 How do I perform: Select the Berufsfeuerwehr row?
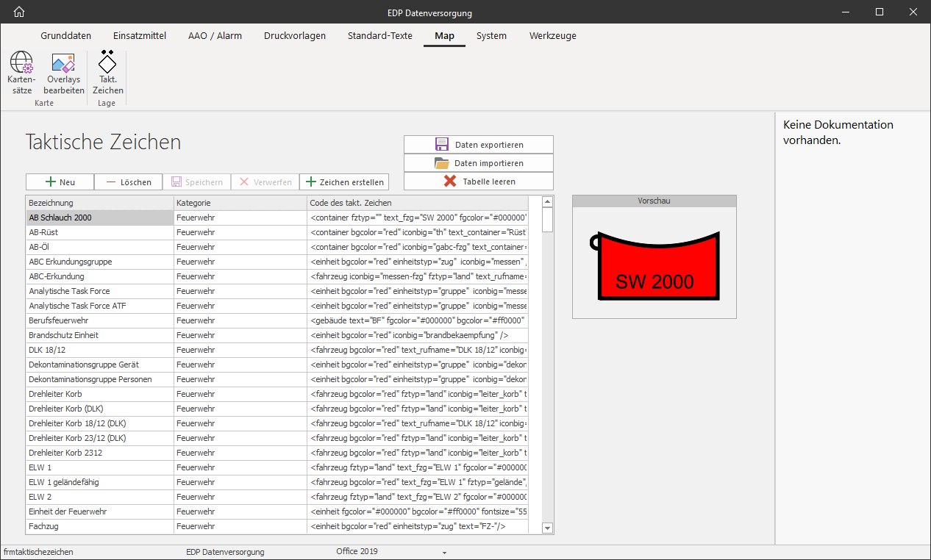click(x=99, y=320)
